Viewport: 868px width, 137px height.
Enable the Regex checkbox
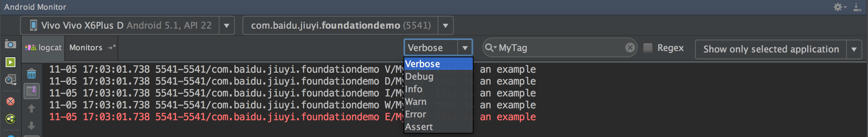648,48
